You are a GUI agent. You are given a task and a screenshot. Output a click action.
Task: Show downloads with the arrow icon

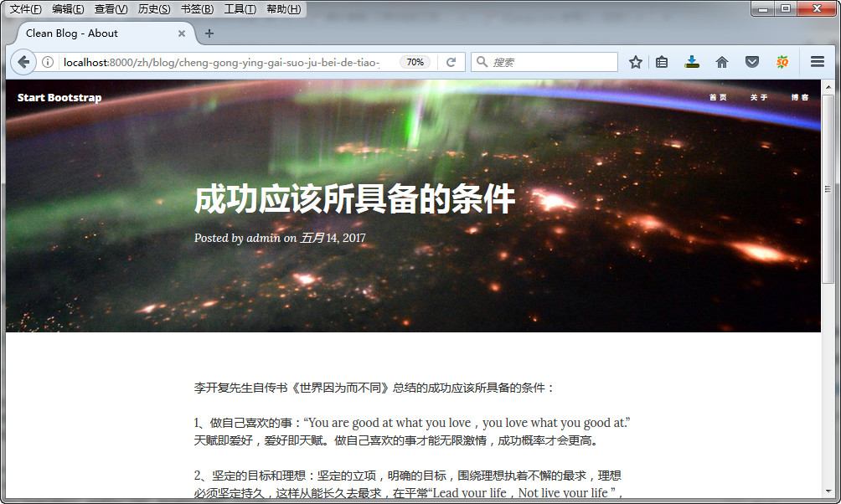[x=692, y=62]
